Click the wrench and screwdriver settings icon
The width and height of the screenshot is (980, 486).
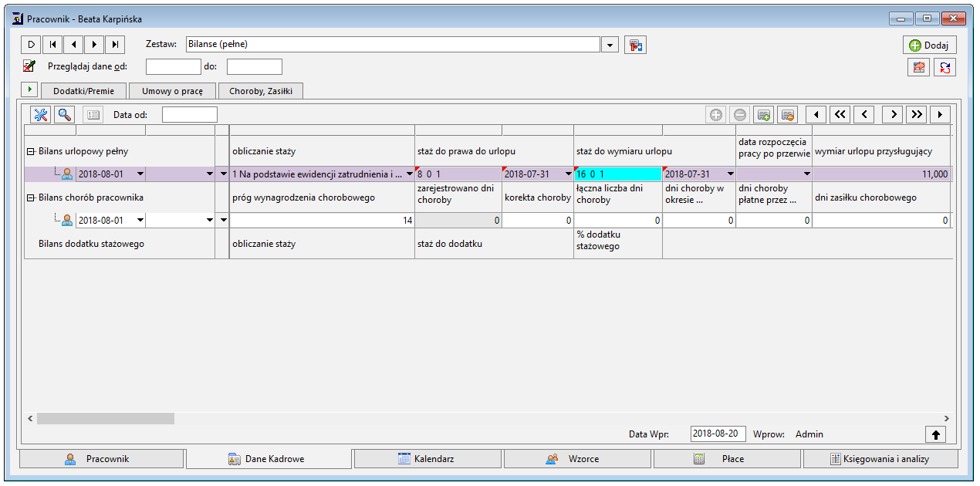41,115
